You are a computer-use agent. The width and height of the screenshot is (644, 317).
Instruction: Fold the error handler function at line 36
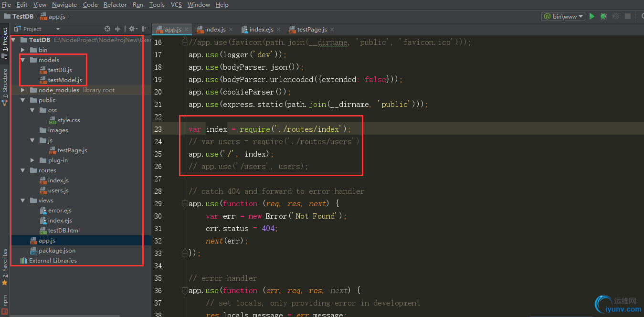click(x=184, y=291)
